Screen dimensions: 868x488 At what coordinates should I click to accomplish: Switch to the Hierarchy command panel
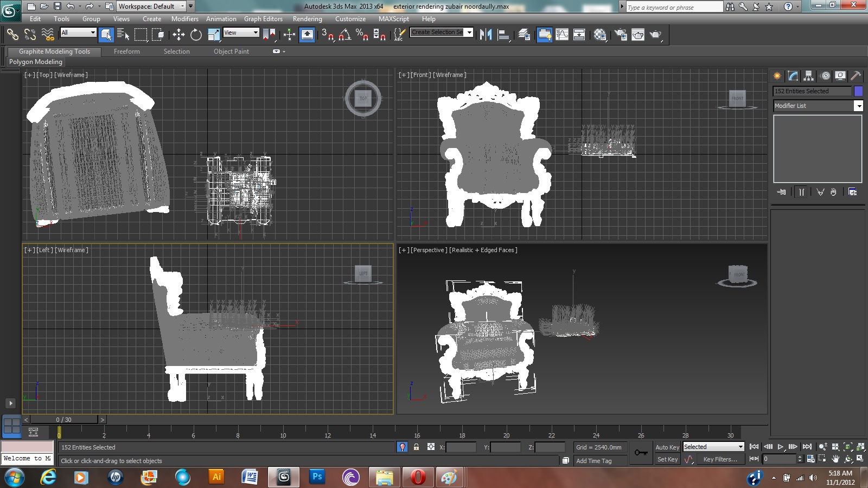809,76
